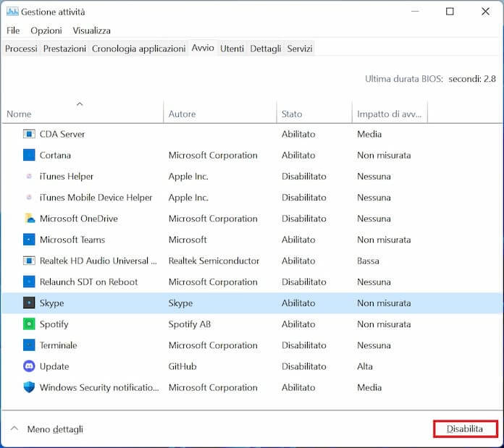Maximize the Gestione attività window

(x=450, y=12)
